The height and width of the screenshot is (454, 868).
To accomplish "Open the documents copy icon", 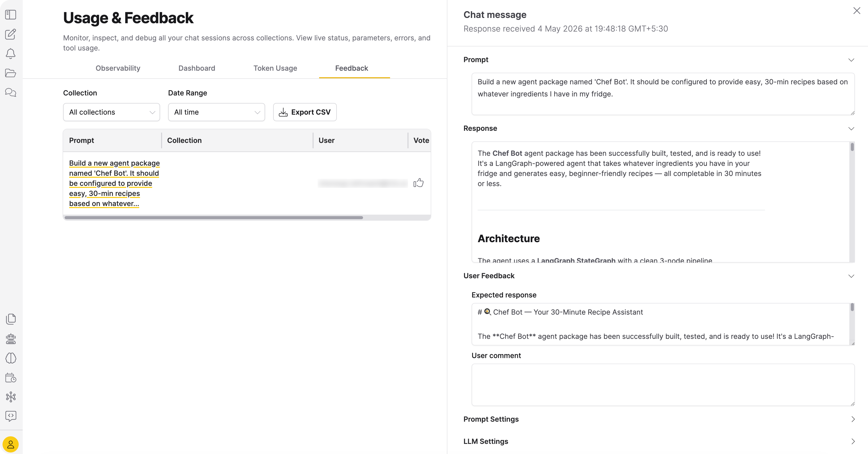I will point(11,319).
